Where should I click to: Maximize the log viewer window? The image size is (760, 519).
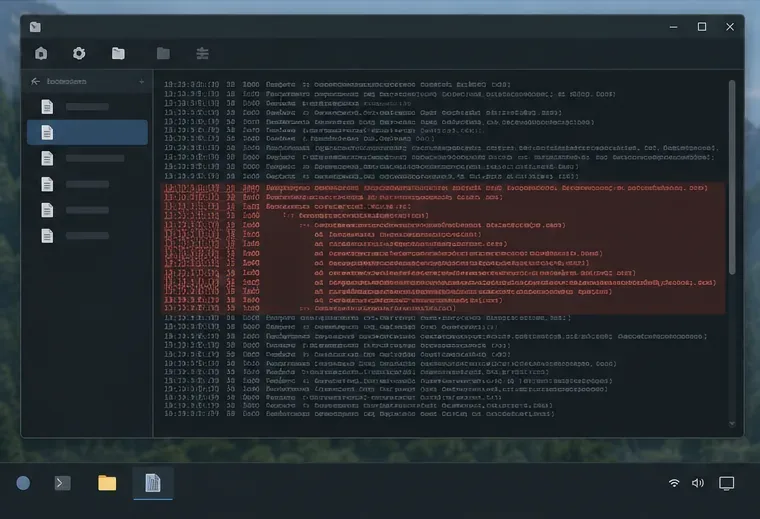(702, 27)
